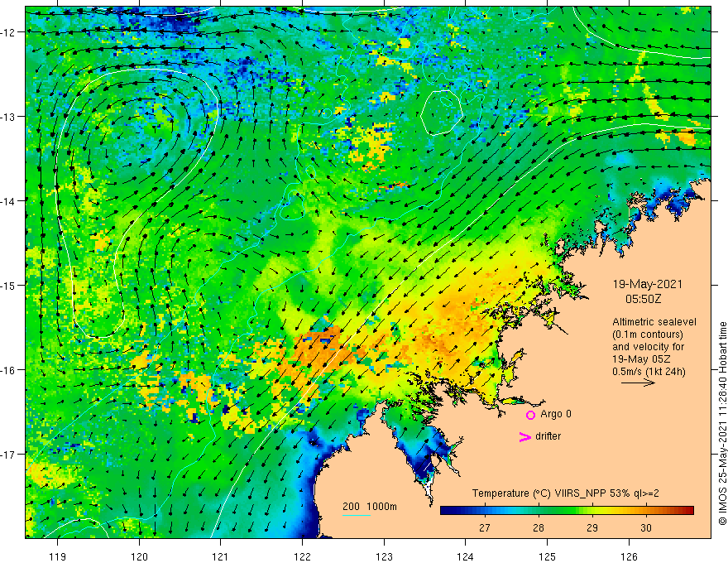Screen dimensions: 728x563
Task: Click the 0.5m/s velocity scale arrow
Action: click(x=638, y=383)
